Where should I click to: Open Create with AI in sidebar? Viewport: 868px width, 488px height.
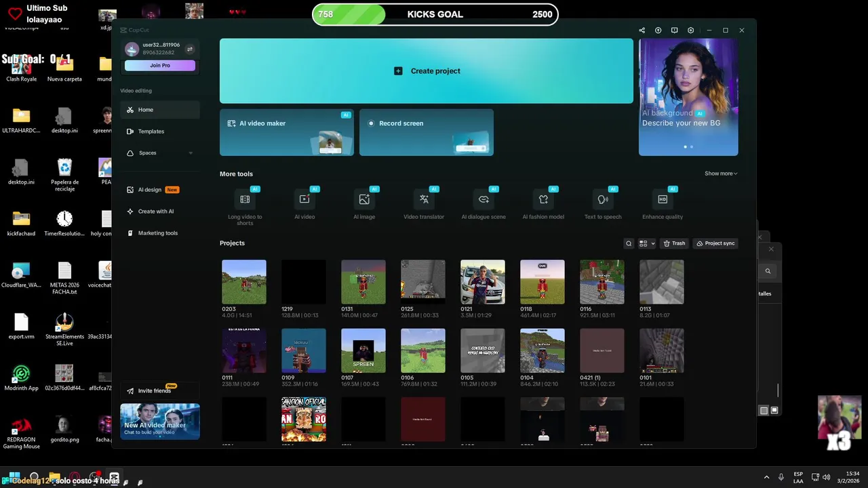pyautogui.click(x=160, y=211)
